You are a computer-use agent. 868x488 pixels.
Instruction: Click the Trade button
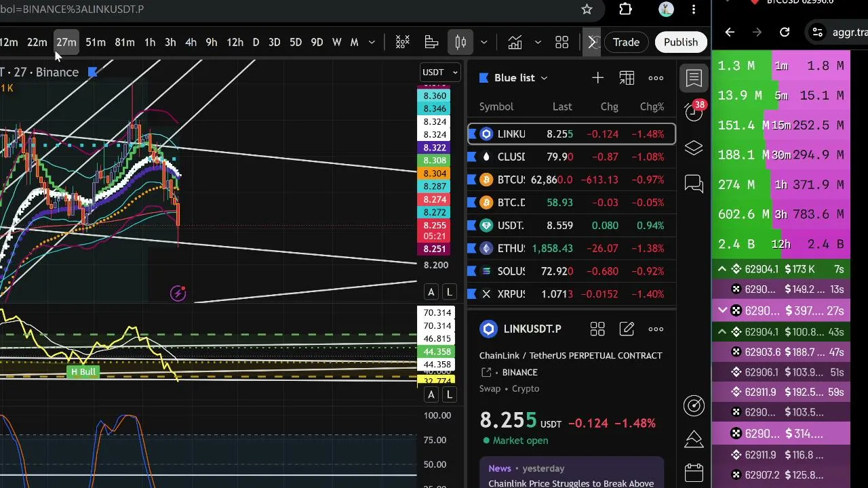(626, 43)
